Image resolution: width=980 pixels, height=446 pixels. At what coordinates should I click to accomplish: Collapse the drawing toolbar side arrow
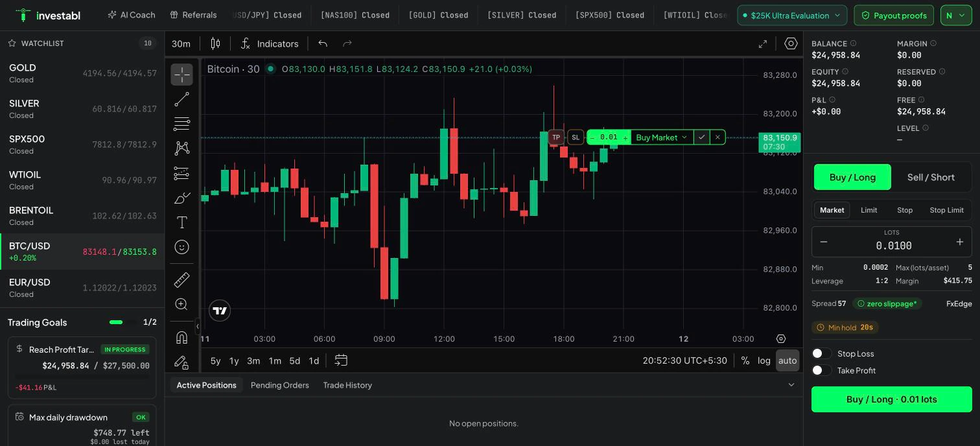(198, 327)
